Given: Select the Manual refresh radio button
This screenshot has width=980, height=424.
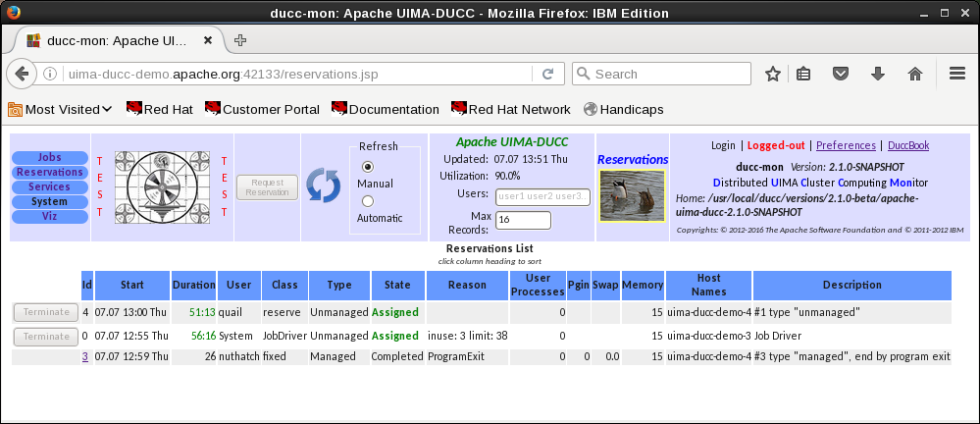Looking at the screenshot, I should (369, 167).
